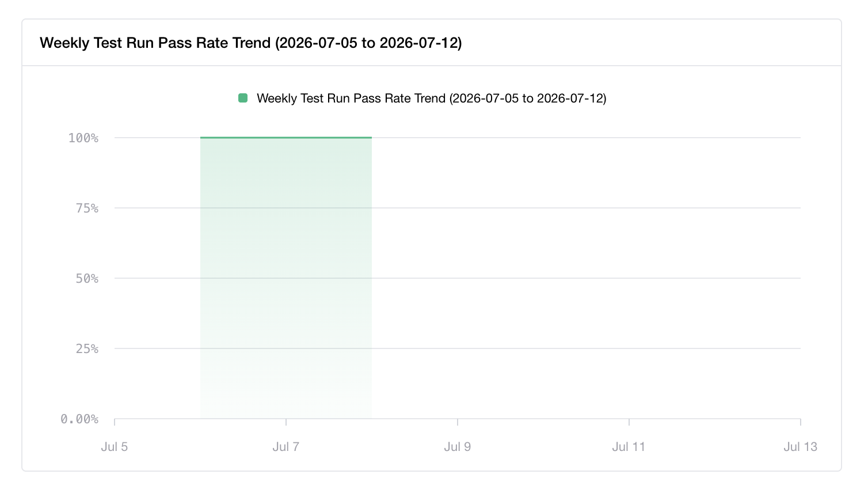868x493 pixels.
Task: Click the Jul 9 x-axis label
Action: (x=458, y=447)
